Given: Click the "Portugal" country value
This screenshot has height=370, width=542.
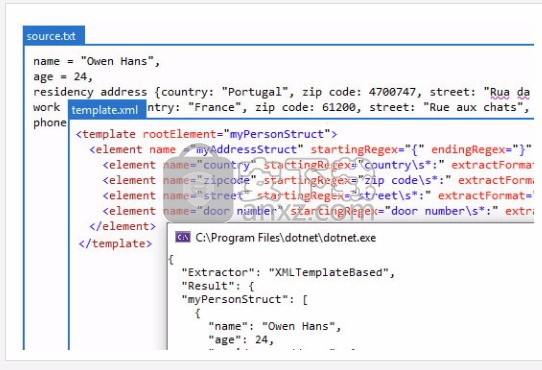Looking at the screenshot, I should click(x=255, y=92).
